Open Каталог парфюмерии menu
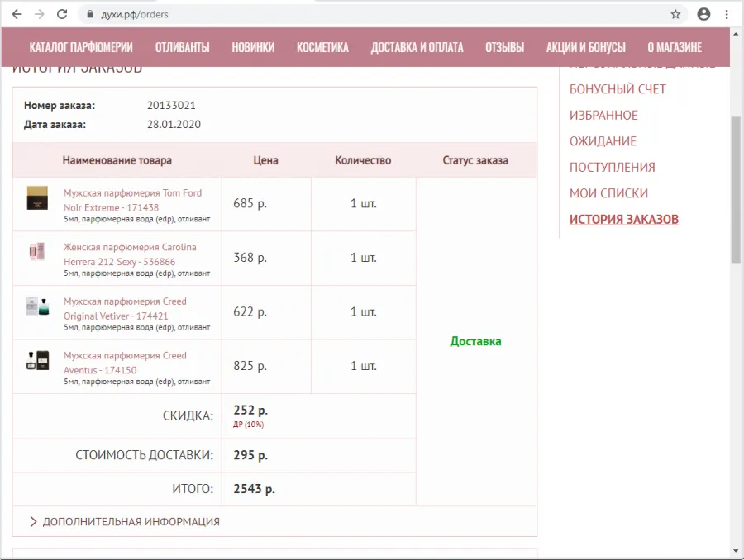The image size is (744, 560). pos(81,47)
